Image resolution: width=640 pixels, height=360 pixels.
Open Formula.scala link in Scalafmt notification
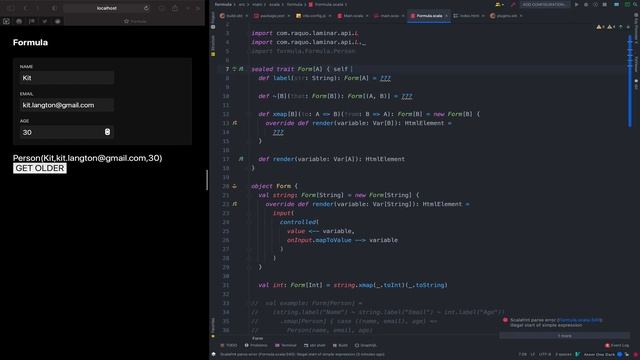point(580,320)
